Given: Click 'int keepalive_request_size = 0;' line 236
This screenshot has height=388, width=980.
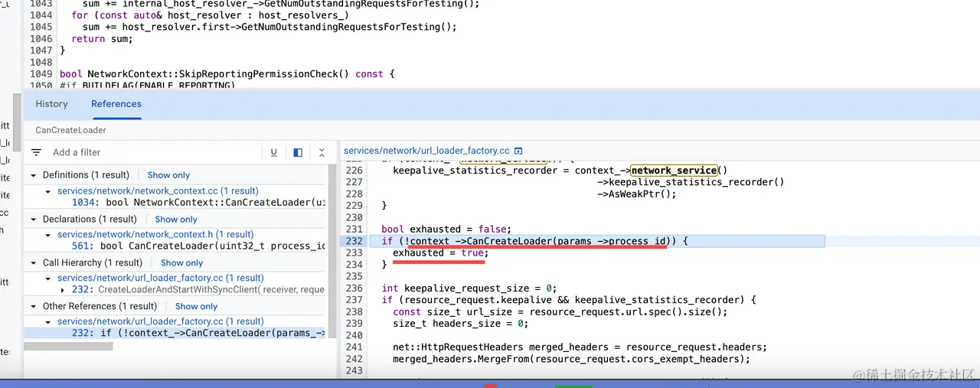Looking at the screenshot, I should (469, 289).
